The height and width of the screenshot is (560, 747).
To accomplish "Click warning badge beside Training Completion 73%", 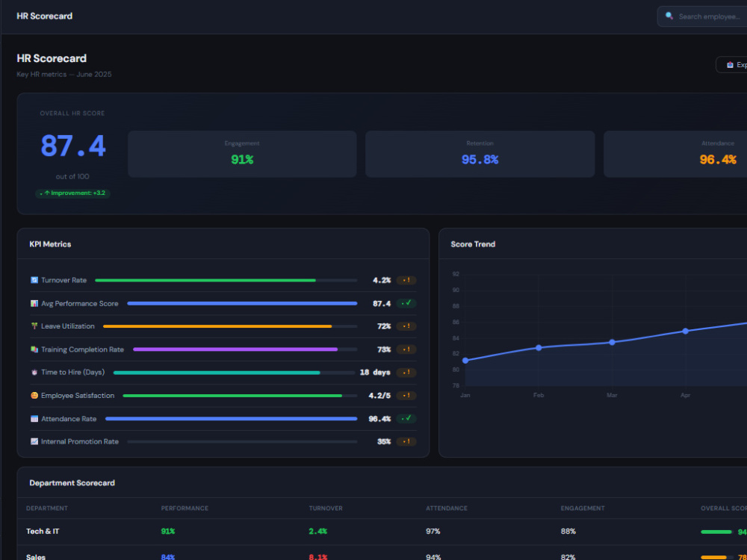I will coord(406,349).
